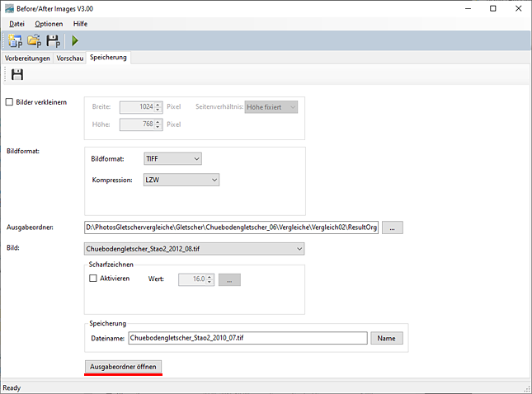Click the app icon in the title bar
532x394 pixels.
9,8
